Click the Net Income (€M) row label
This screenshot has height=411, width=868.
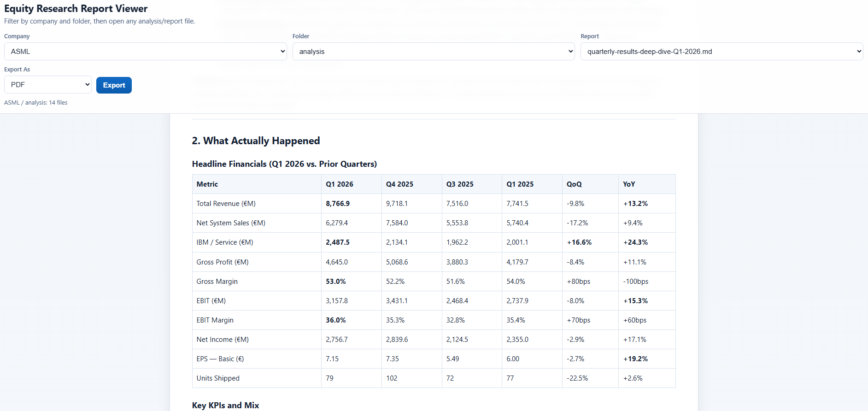pyautogui.click(x=223, y=340)
